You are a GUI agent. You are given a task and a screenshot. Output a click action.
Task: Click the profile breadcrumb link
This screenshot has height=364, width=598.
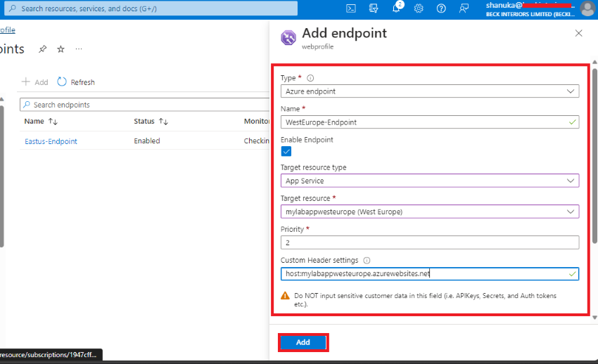pos(8,30)
